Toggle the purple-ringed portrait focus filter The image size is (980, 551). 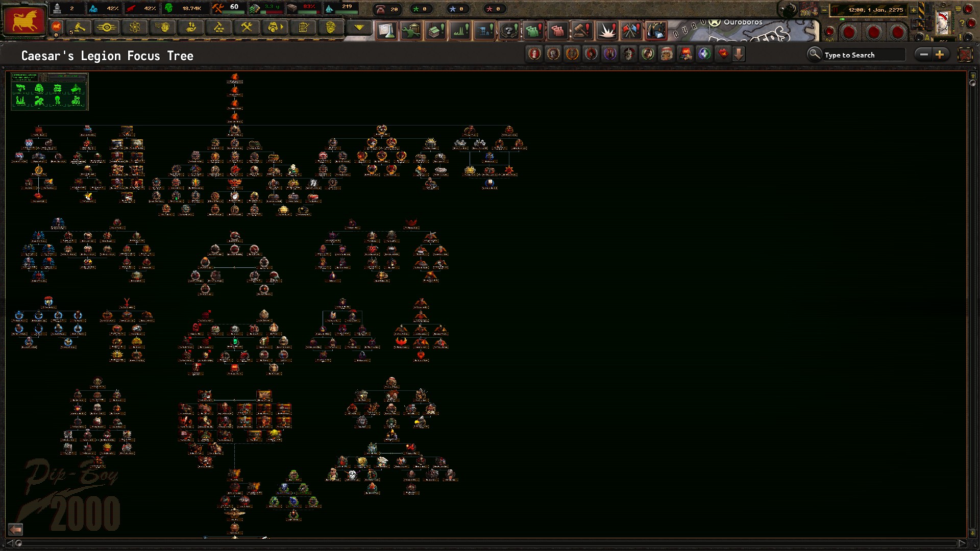610,54
